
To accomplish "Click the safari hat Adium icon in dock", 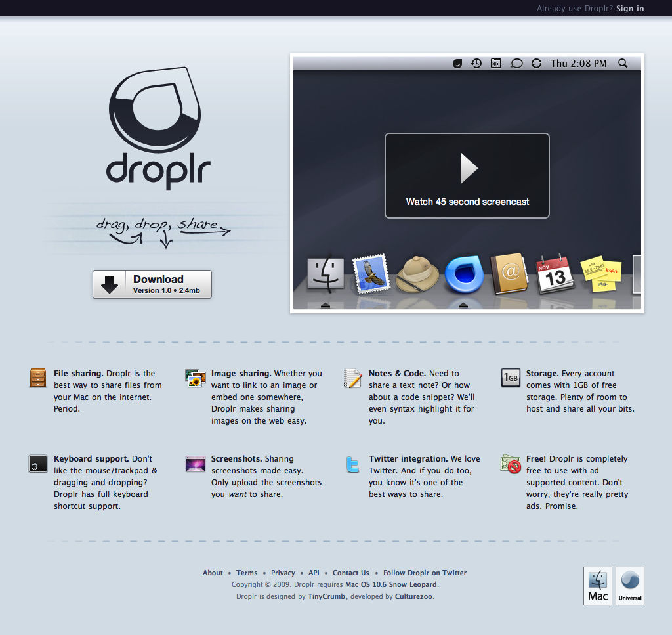I will [417, 274].
